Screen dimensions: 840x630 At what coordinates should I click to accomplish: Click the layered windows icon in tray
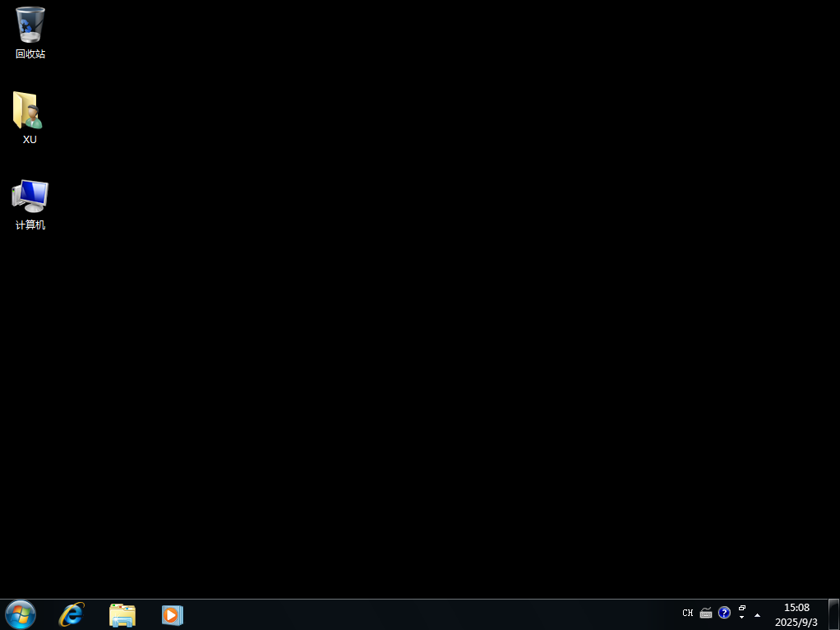742,609
